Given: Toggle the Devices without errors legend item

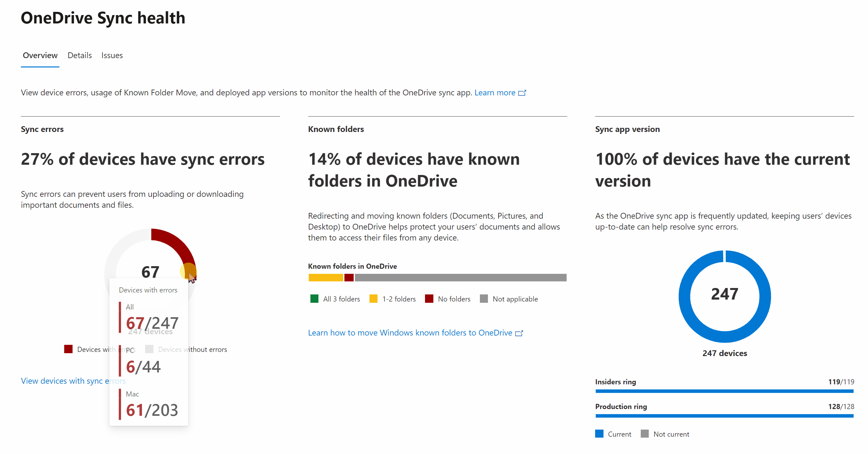Looking at the screenshot, I should pyautogui.click(x=149, y=349).
